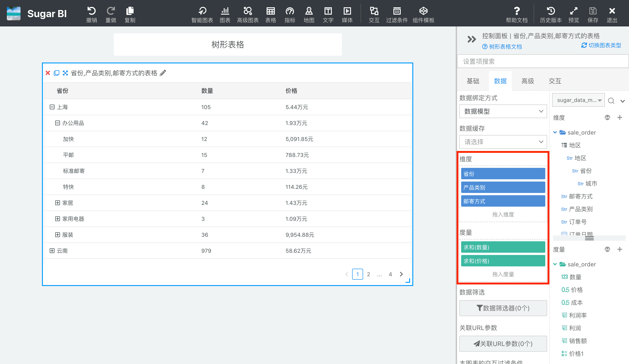629x364 pixels.
Task: Select the 求和(数量) measure chip
Action: pyautogui.click(x=503, y=247)
